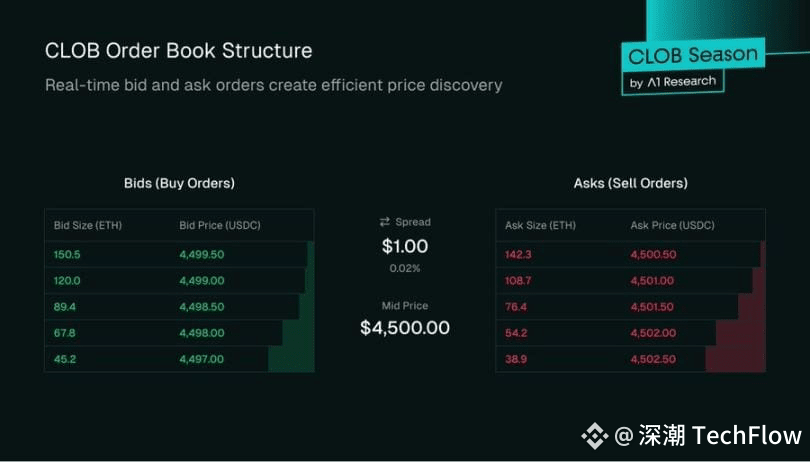The height and width of the screenshot is (462, 810).
Task: Click the $4,500.00 mid price value
Action: (x=405, y=327)
